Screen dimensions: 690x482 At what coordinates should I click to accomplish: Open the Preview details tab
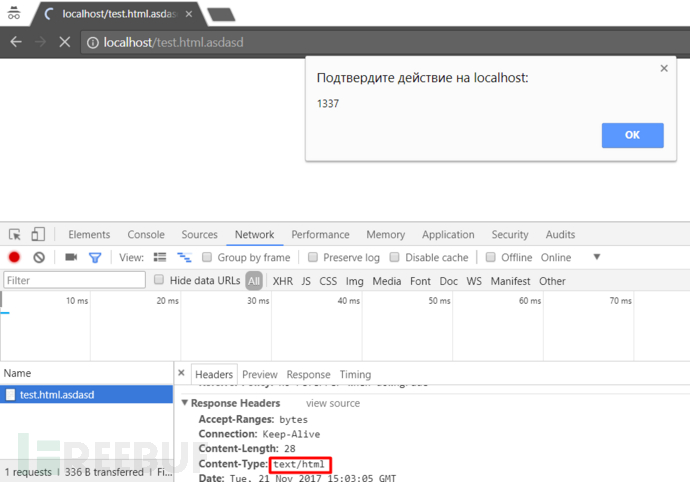pos(260,375)
